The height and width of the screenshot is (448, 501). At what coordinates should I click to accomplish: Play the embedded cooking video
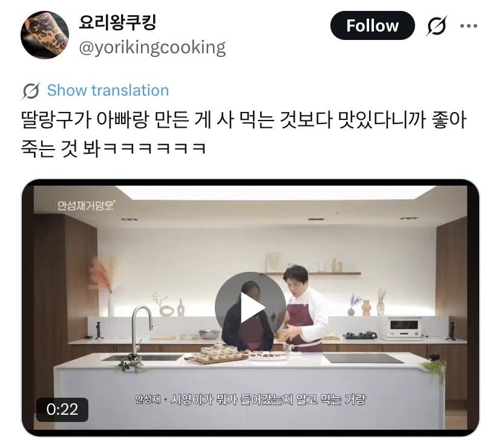pyautogui.click(x=250, y=307)
